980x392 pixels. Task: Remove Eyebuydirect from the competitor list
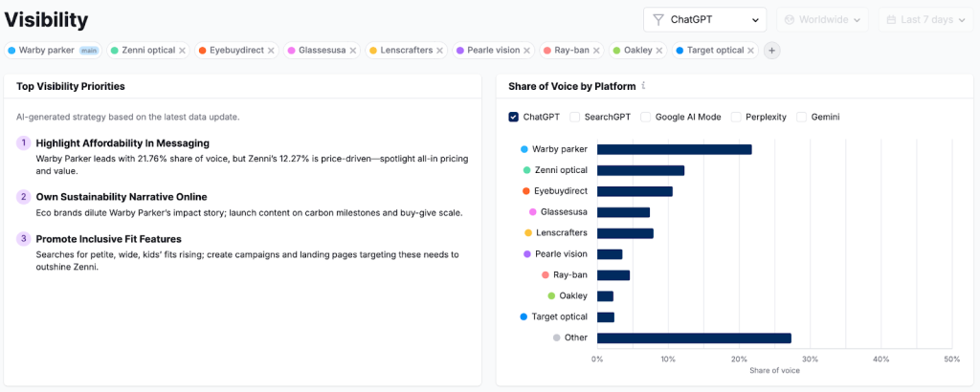[x=271, y=51]
